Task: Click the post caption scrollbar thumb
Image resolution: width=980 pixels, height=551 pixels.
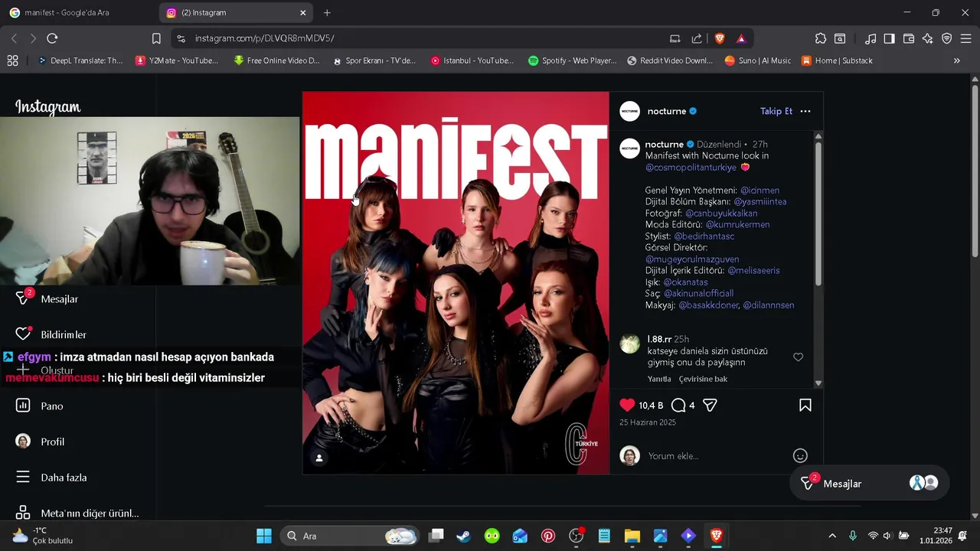Action: click(x=818, y=214)
